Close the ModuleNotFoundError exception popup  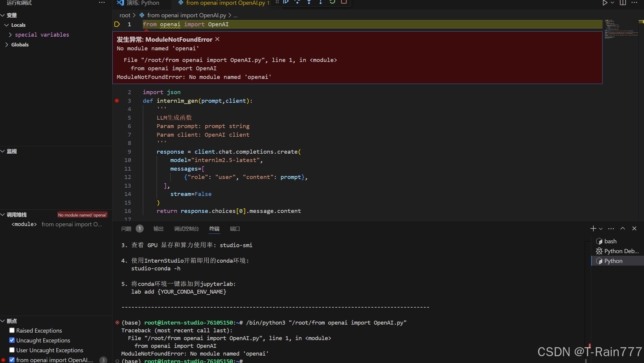coord(217,39)
